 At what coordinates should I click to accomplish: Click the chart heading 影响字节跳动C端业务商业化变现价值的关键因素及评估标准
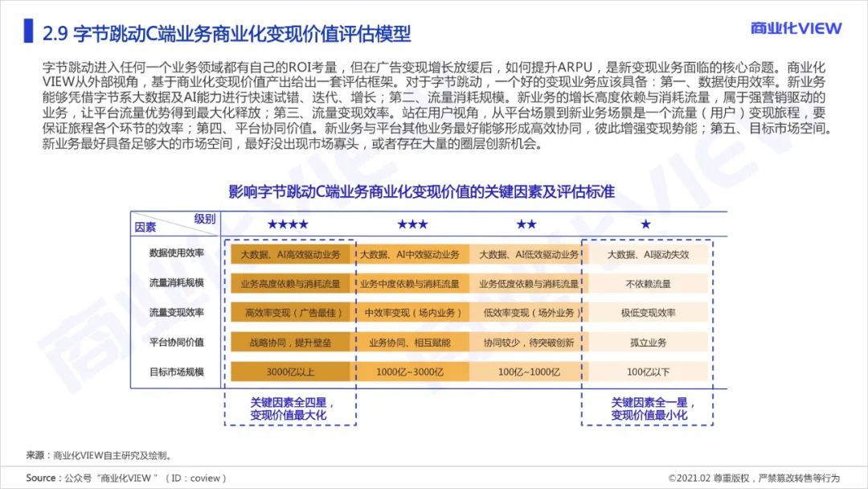click(422, 191)
